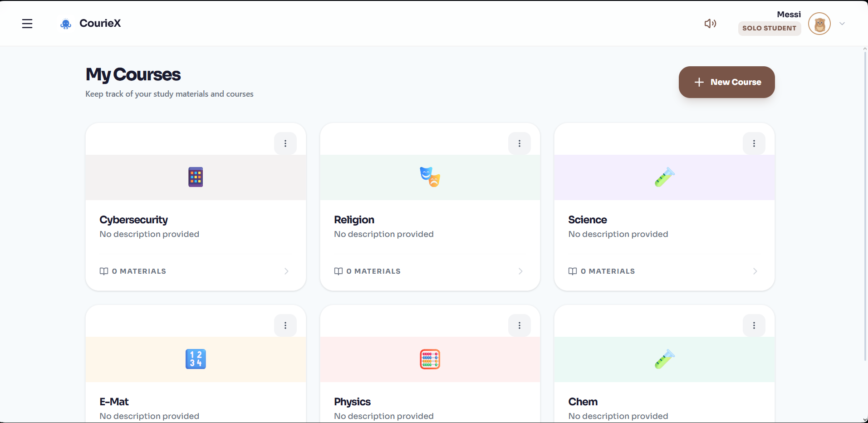Click the My Courses heading
Viewport: 868px width, 423px height.
coord(133,74)
